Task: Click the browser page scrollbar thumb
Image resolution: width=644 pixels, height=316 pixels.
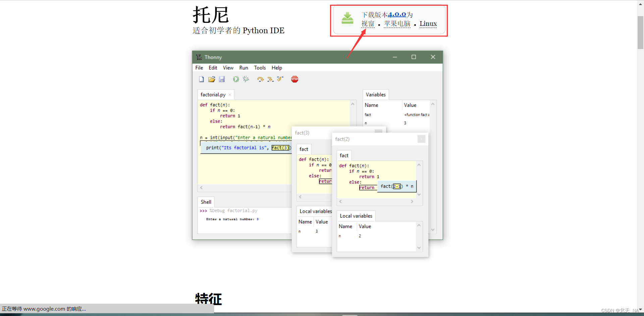Action: point(640,33)
